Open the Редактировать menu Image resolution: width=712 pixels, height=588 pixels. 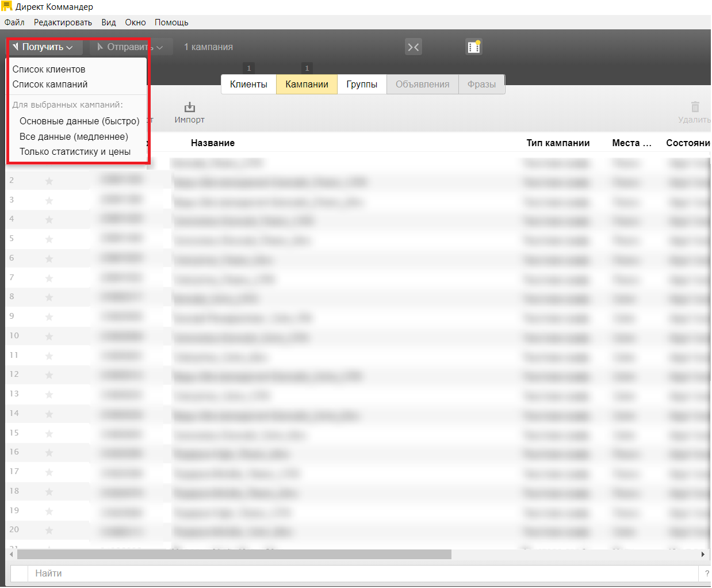coord(63,22)
